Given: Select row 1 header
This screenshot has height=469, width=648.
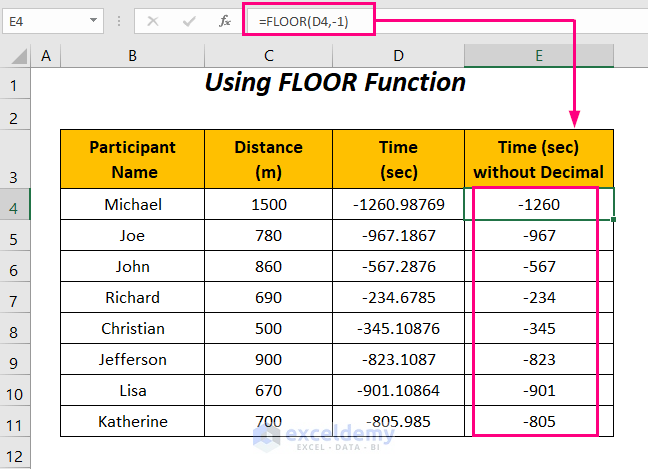Looking at the screenshot, I should pos(14,84).
